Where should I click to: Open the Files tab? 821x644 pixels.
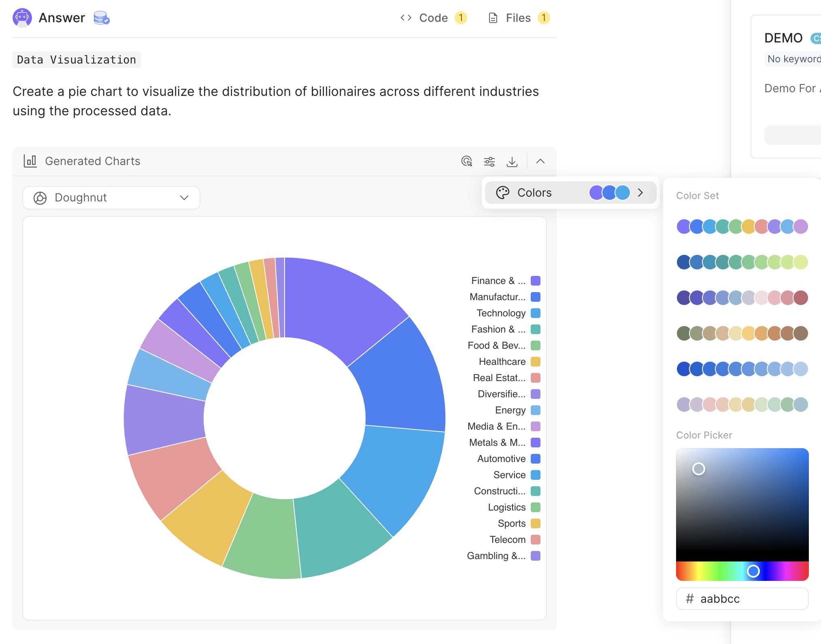519,18
